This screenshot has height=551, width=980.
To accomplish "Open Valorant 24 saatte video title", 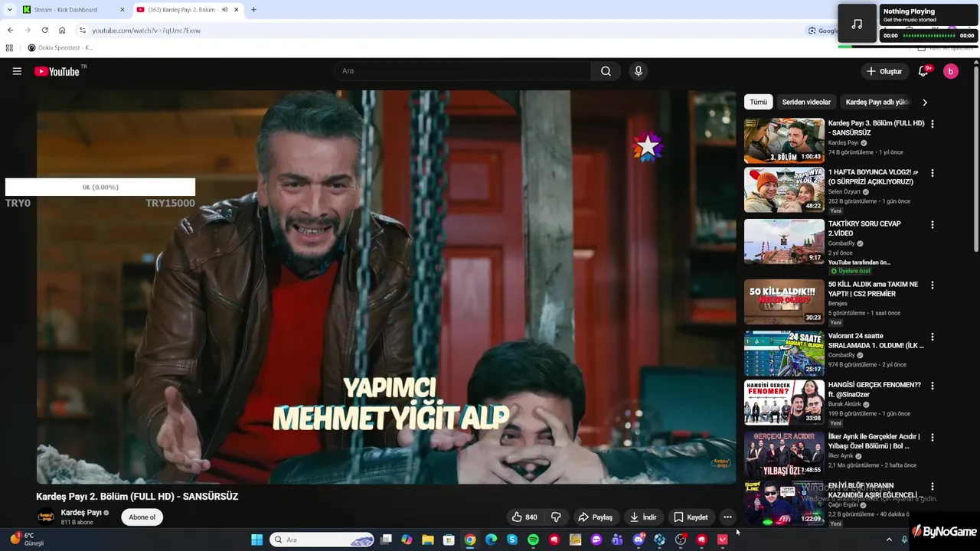I will (x=876, y=341).
